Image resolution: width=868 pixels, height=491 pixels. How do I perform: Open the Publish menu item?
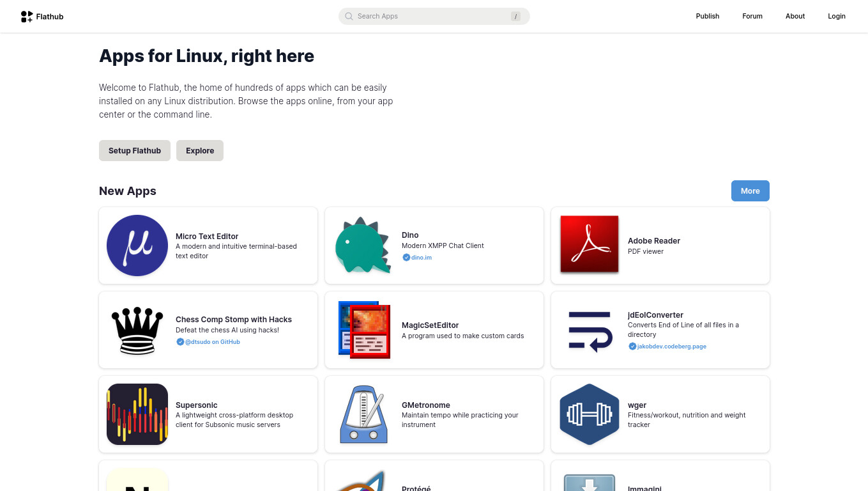point(707,17)
